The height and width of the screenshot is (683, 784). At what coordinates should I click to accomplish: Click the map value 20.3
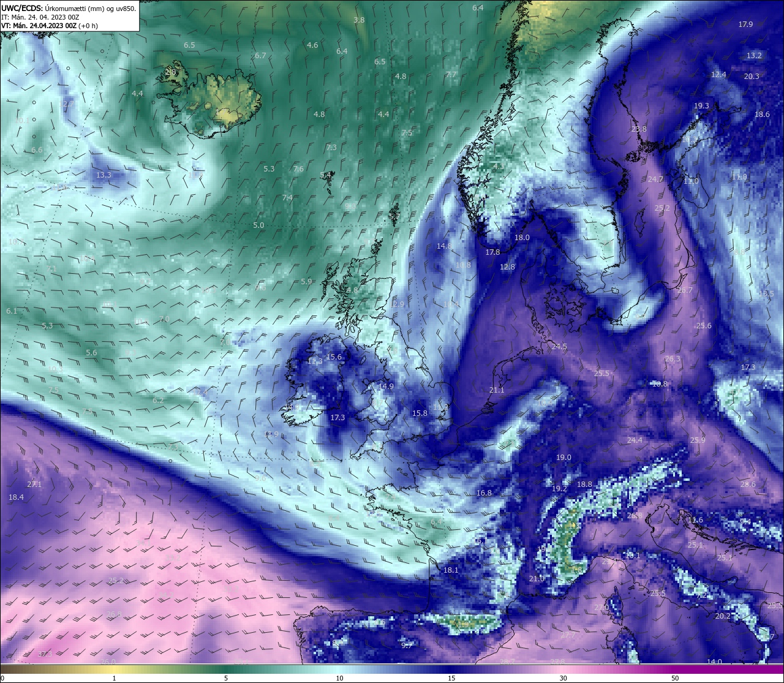pyautogui.click(x=752, y=77)
